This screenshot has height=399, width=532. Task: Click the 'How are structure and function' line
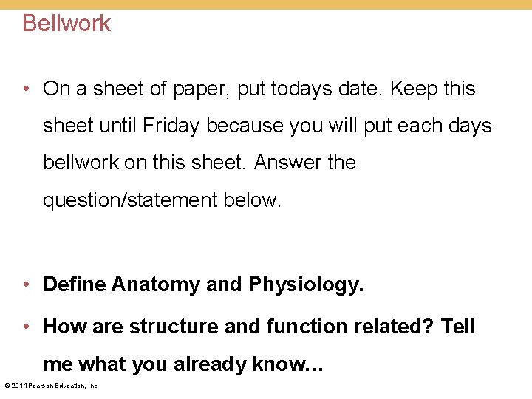[259, 327]
